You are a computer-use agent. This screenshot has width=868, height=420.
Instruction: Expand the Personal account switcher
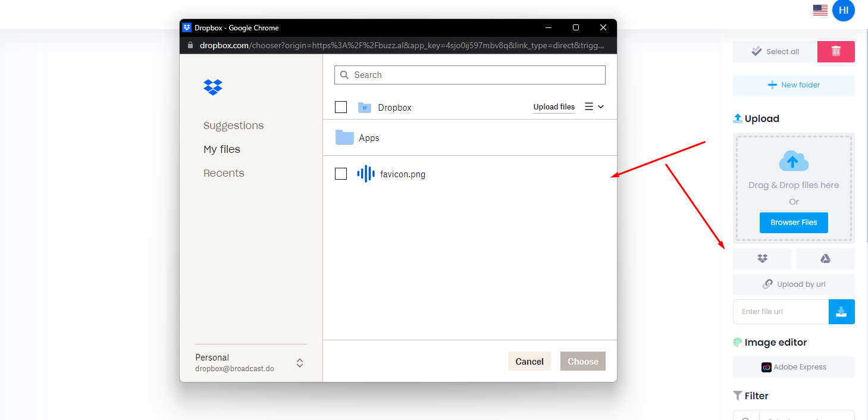point(300,363)
